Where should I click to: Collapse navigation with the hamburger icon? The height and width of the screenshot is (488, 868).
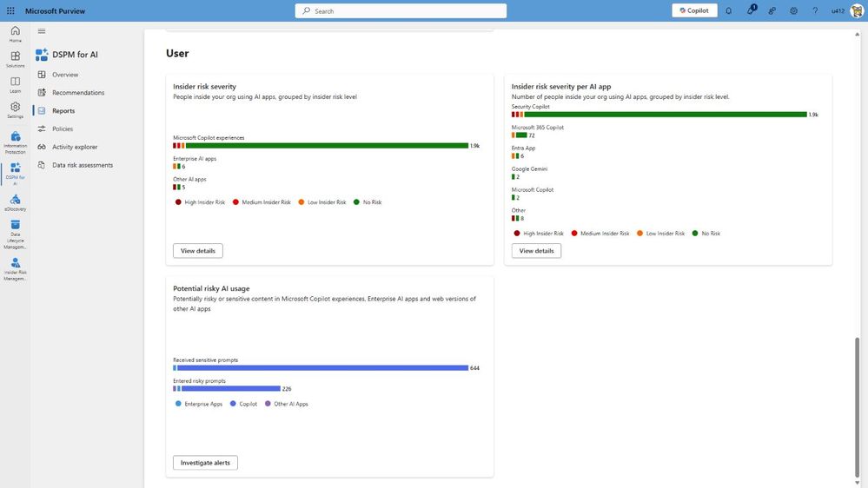[42, 31]
